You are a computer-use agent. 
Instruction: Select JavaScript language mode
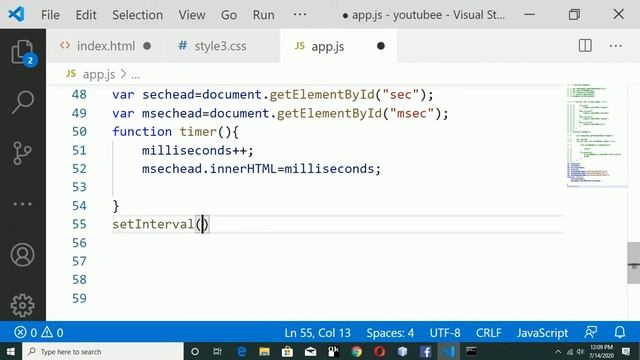pyautogui.click(x=542, y=333)
